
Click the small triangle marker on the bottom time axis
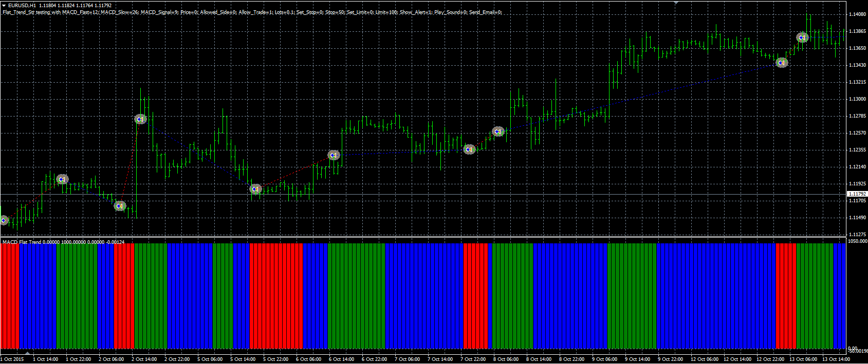pos(27,353)
